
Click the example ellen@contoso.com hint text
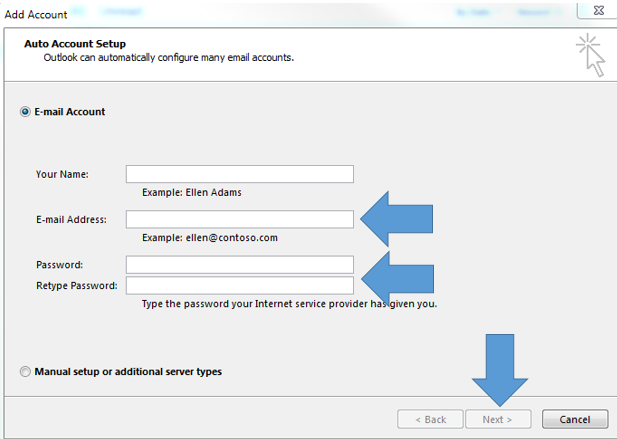[210, 238]
